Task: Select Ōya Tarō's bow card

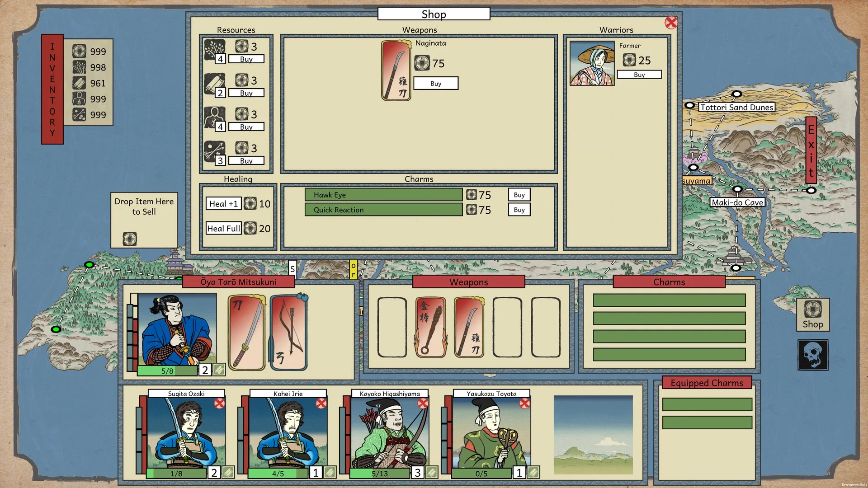Action: (x=288, y=331)
